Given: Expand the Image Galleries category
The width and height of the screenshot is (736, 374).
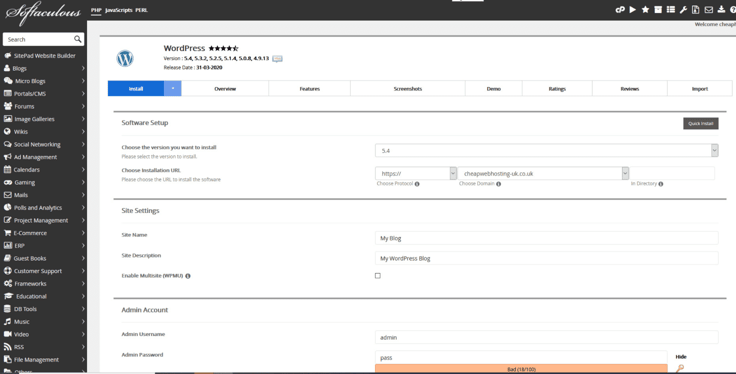Looking at the screenshot, I should [x=43, y=119].
